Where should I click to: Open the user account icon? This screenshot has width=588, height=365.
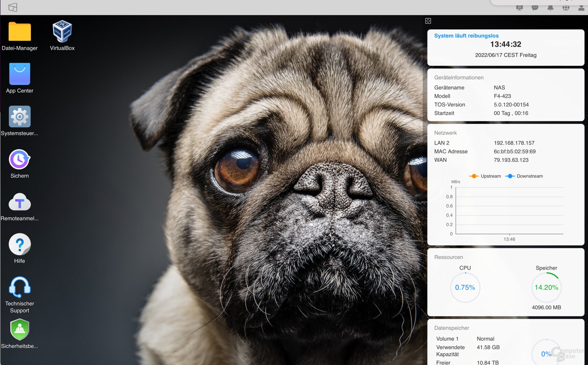tap(581, 7)
